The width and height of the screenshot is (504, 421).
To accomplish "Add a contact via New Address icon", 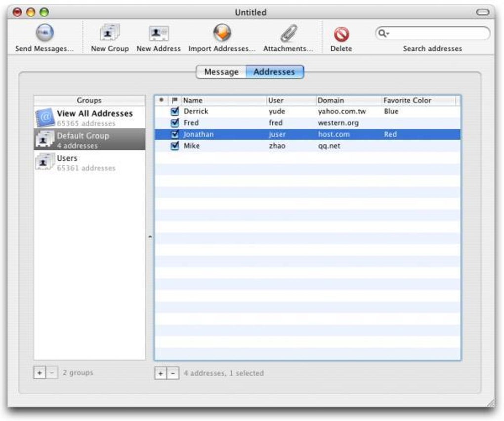I will (159, 34).
